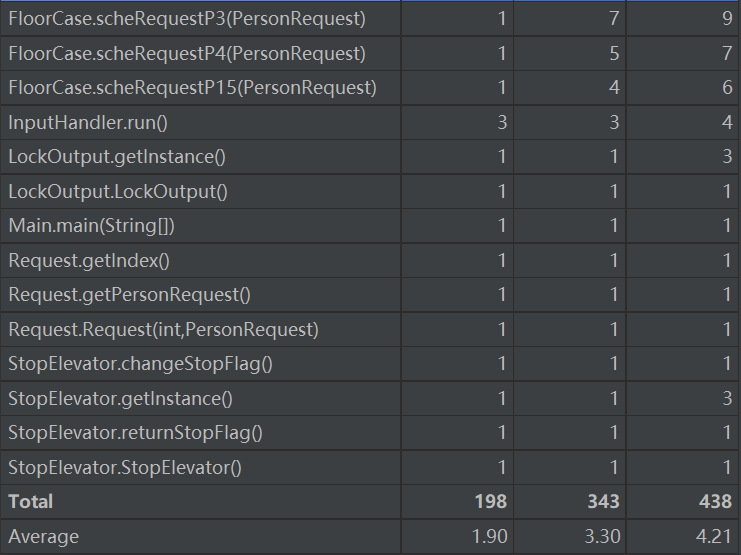The height and width of the screenshot is (555, 741).
Task: Select the Request.getPersonRequest() row
Action: click(130, 295)
